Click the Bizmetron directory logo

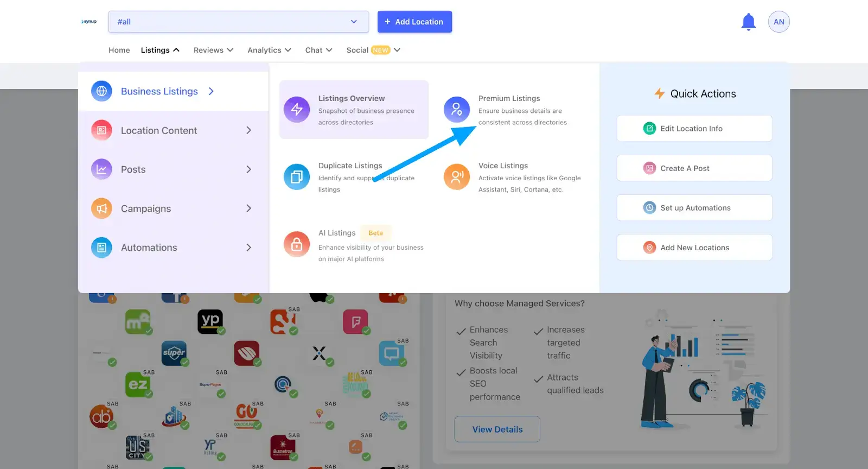pos(283,448)
